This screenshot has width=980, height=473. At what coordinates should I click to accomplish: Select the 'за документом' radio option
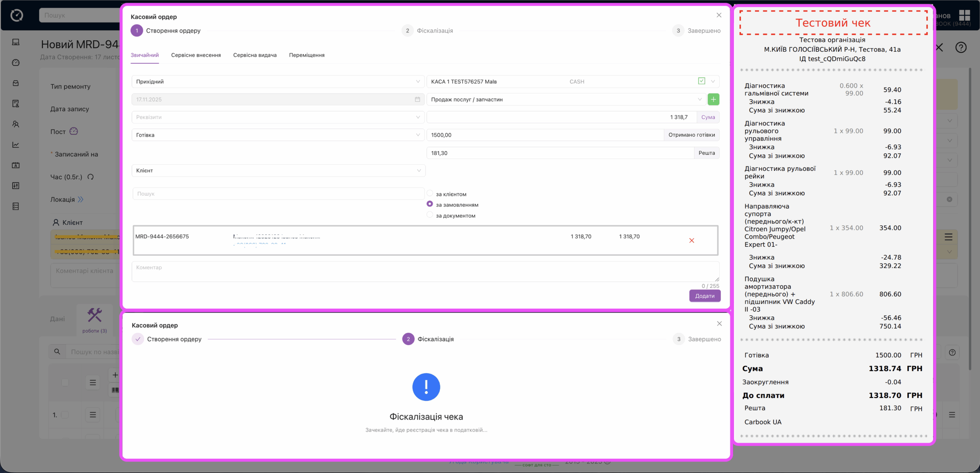430,215
